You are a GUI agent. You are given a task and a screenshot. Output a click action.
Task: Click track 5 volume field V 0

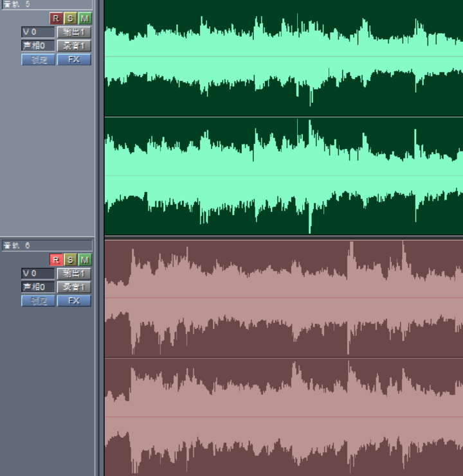pos(38,32)
